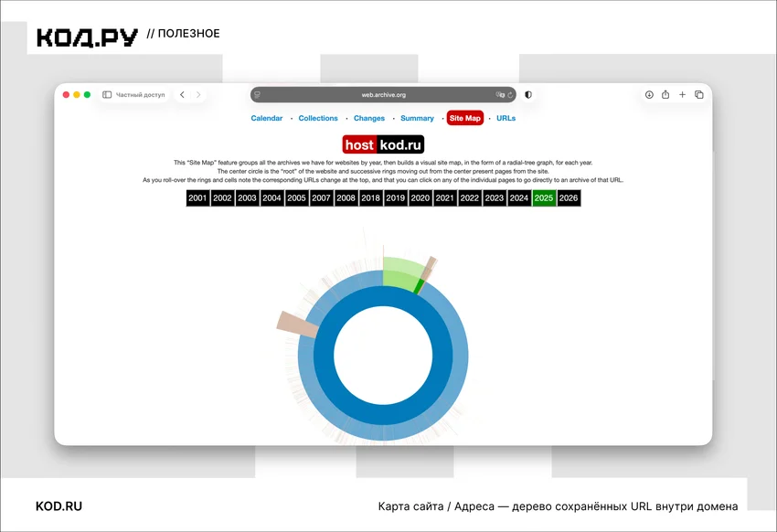Open the translate icon in address bar
777x532 pixels.
[500, 95]
